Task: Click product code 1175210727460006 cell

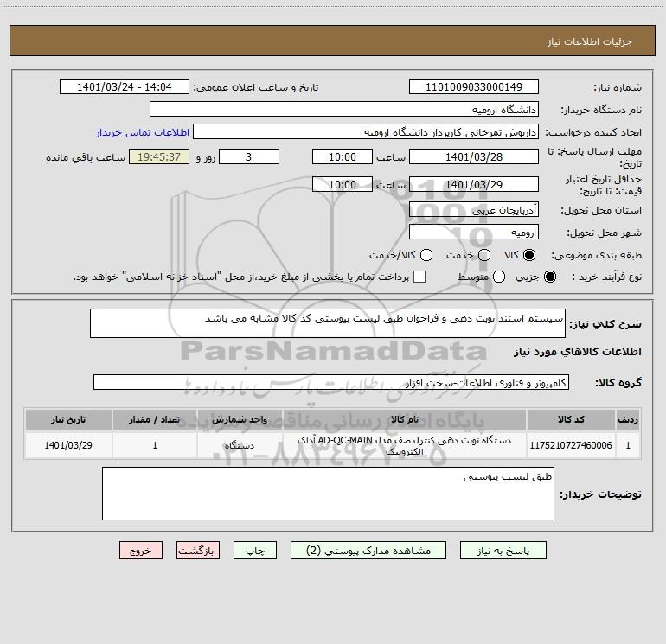Action: [x=571, y=445]
